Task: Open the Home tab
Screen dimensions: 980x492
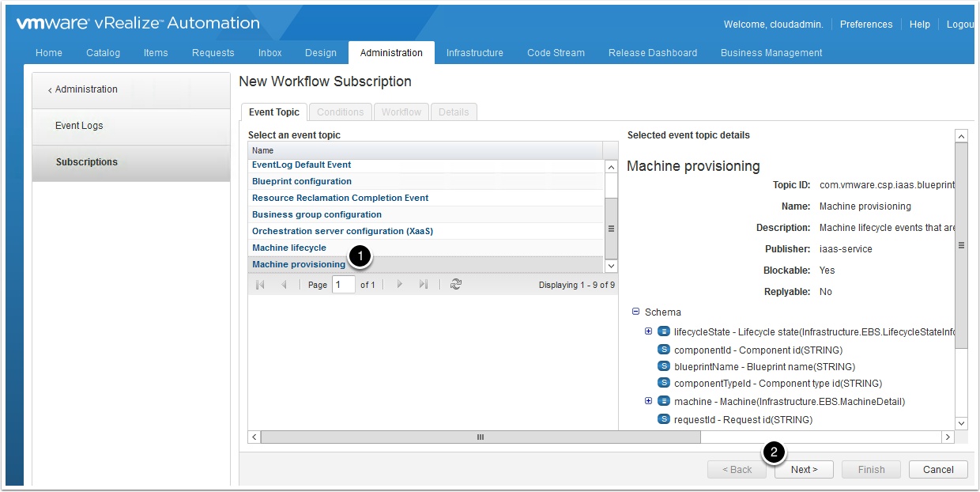Action: click(49, 53)
